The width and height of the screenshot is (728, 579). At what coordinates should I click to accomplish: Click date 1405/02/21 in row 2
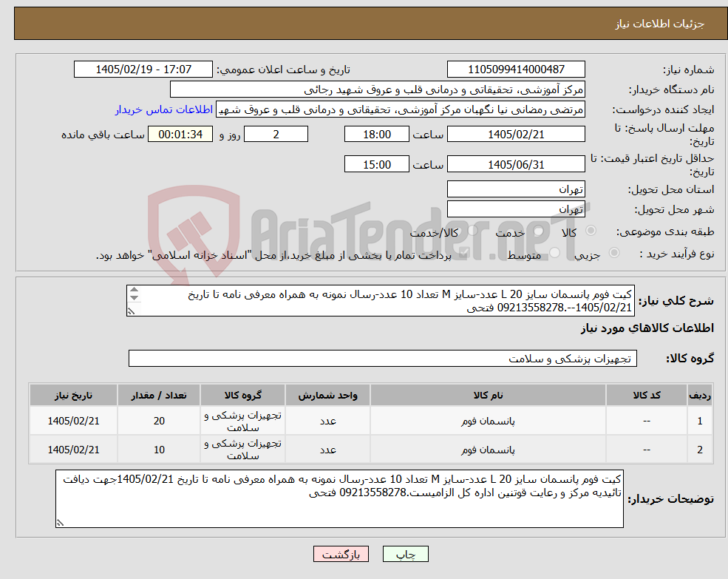click(x=73, y=450)
